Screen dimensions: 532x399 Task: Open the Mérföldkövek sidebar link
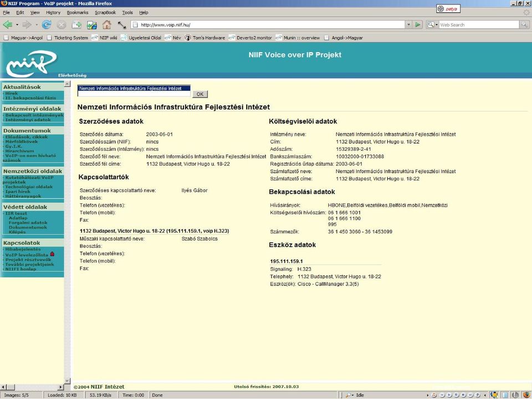(22, 141)
